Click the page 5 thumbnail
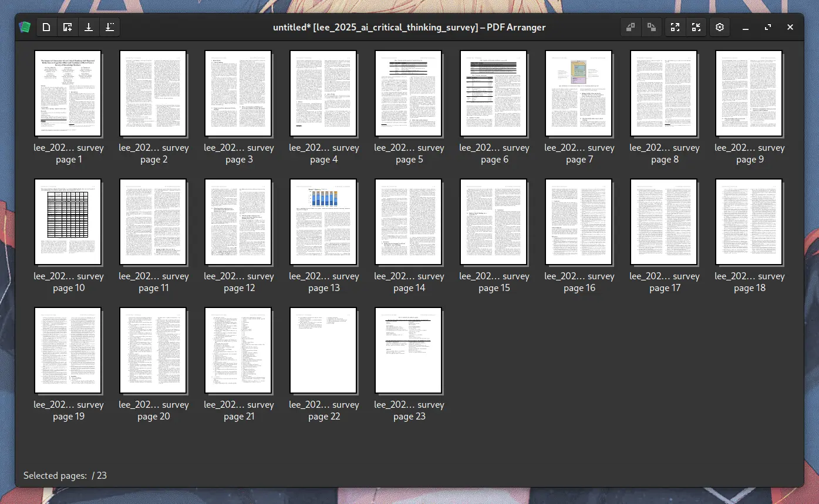The width and height of the screenshot is (819, 504). [409, 93]
